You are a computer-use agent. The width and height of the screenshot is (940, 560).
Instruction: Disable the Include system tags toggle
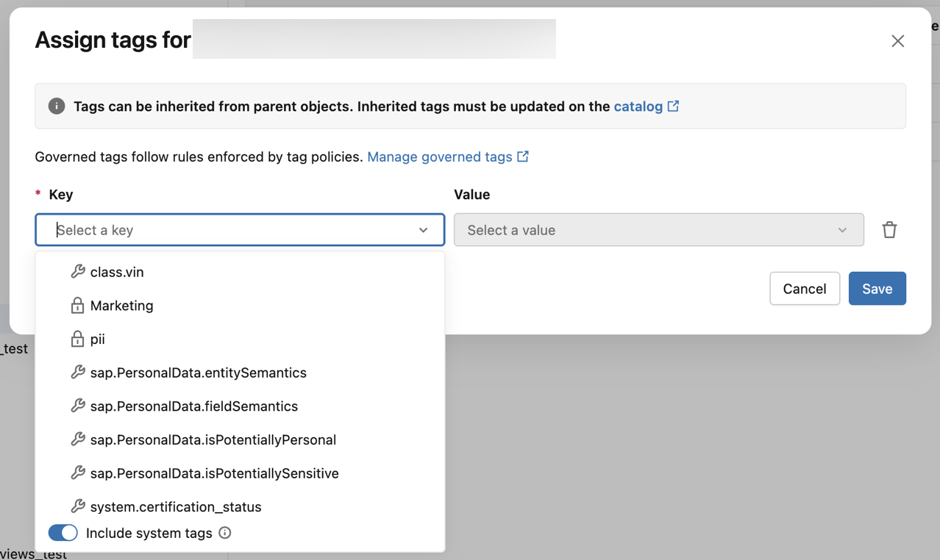coord(63,533)
